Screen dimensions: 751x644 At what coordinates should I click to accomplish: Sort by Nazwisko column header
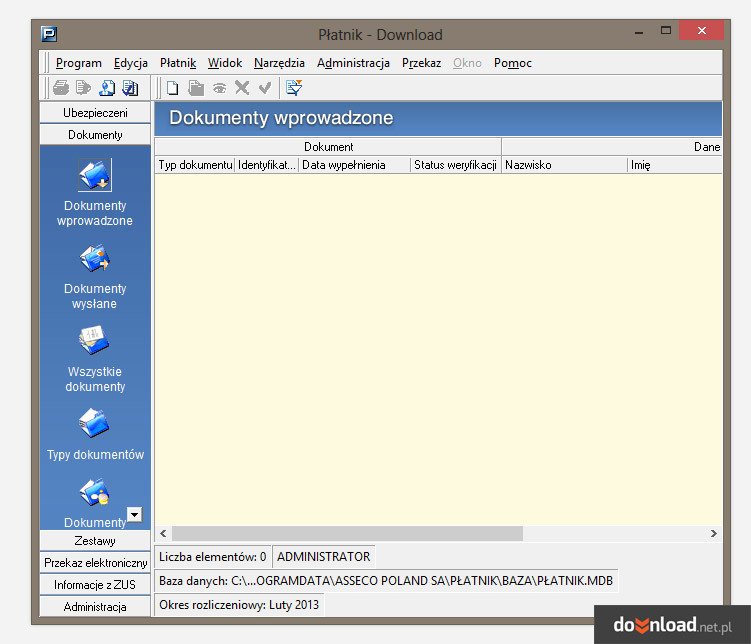(x=564, y=165)
